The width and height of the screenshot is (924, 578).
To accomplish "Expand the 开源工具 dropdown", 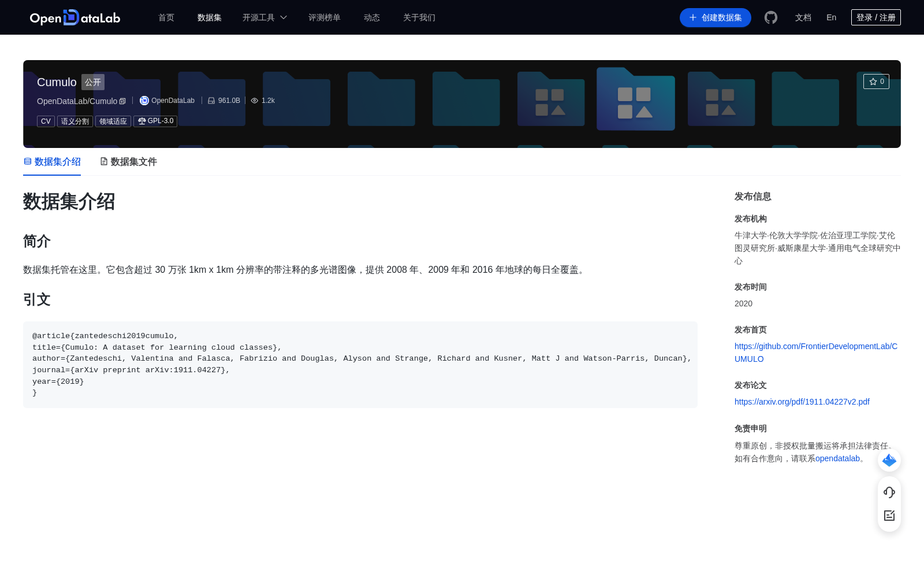I will [x=264, y=17].
